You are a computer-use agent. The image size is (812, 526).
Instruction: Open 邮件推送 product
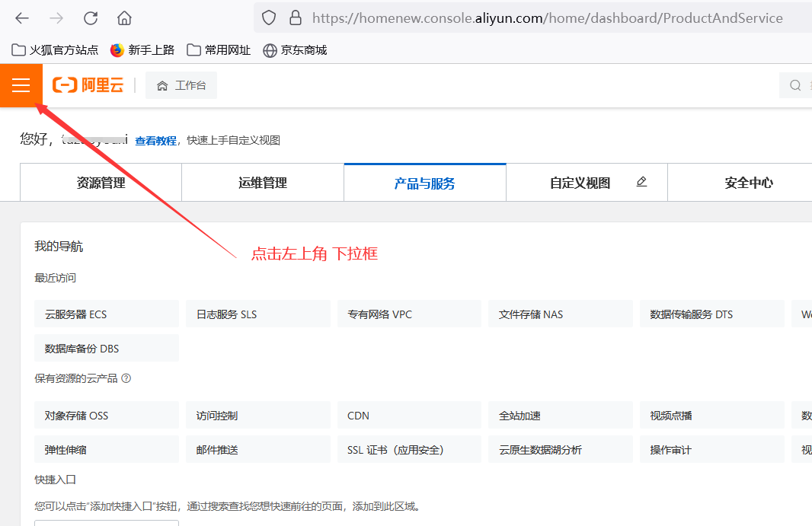tap(258, 449)
